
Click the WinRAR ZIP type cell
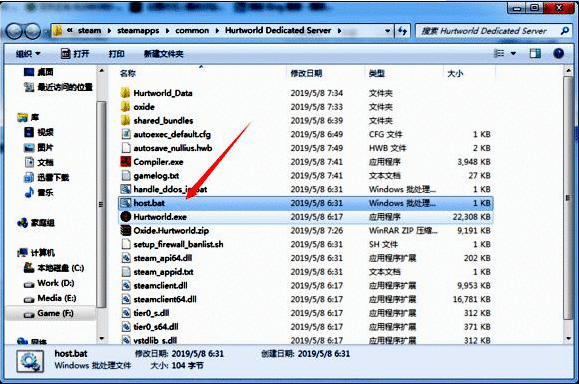[x=403, y=230]
